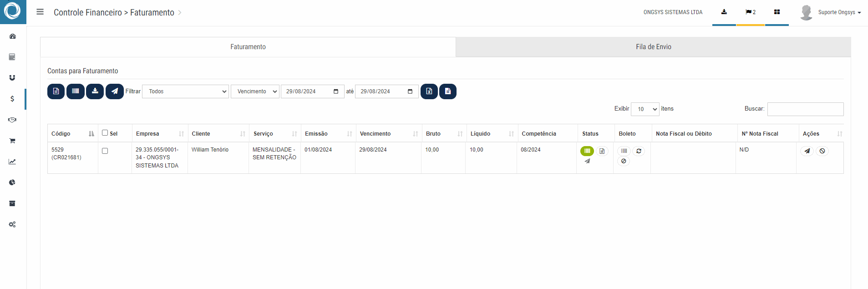Open the calculator grid sidebar icon
This screenshot has height=289, width=868.
(x=12, y=57)
